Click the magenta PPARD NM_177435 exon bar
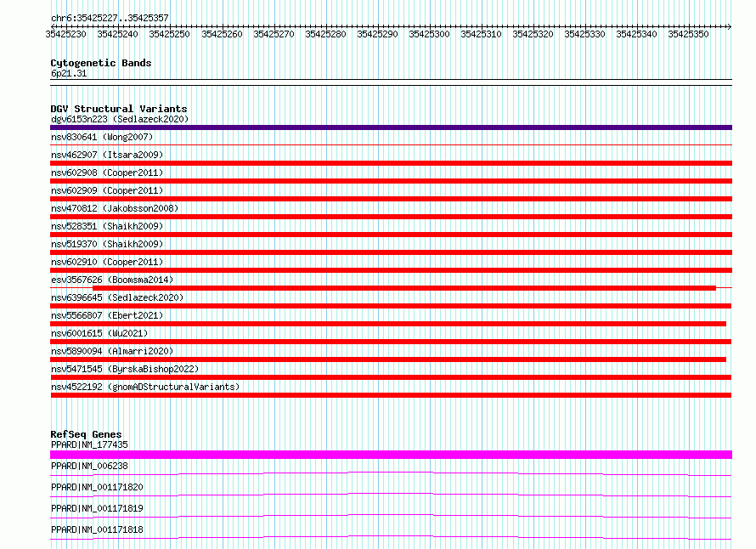Image resolution: width=756 pixels, height=549 pixels. tap(391, 455)
